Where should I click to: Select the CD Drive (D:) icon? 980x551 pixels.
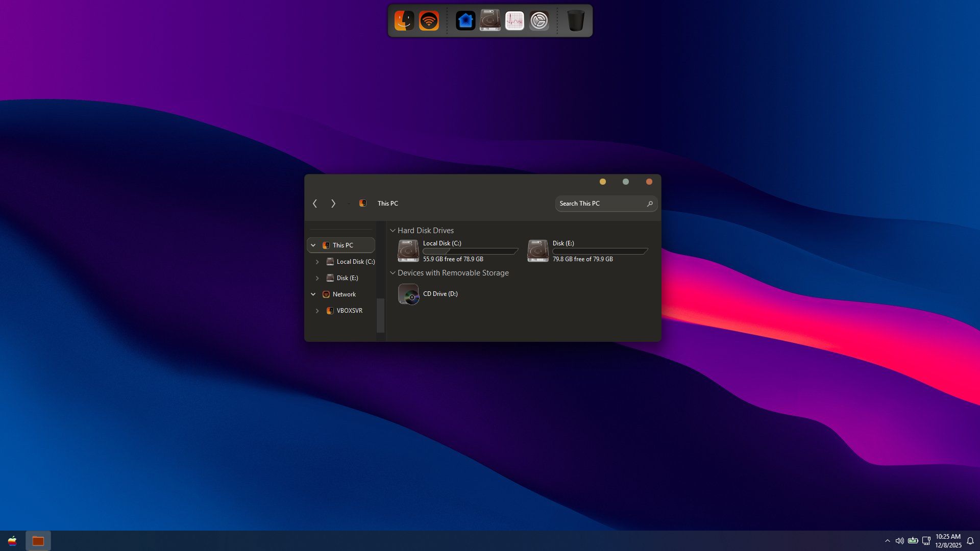(408, 294)
